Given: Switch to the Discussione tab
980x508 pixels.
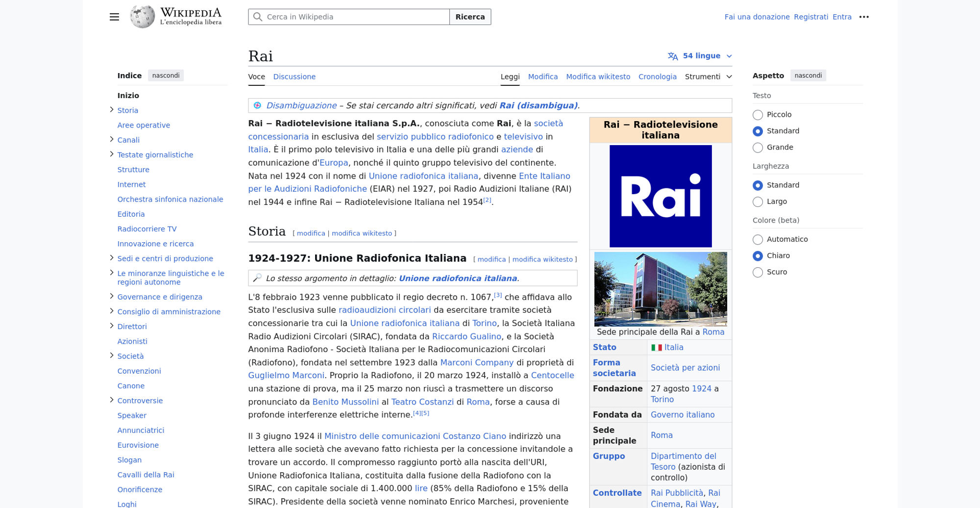Looking at the screenshot, I should click(294, 76).
